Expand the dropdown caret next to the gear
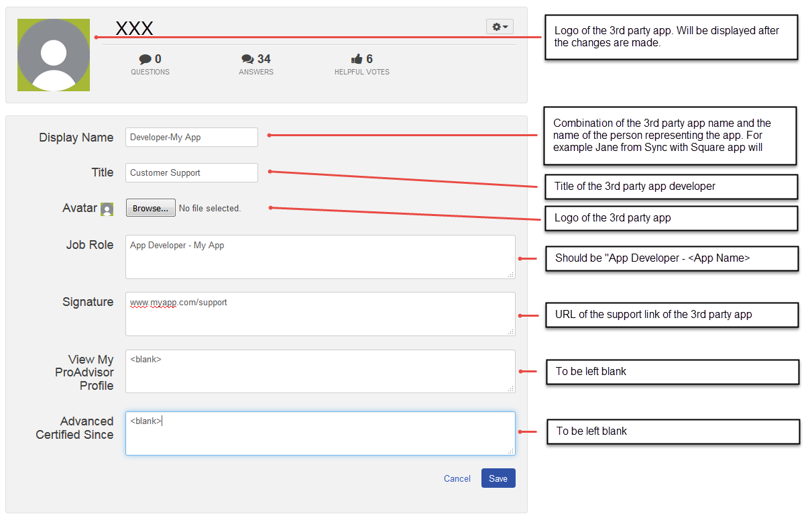Viewport: 812px width, 522px height. coord(504,26)
